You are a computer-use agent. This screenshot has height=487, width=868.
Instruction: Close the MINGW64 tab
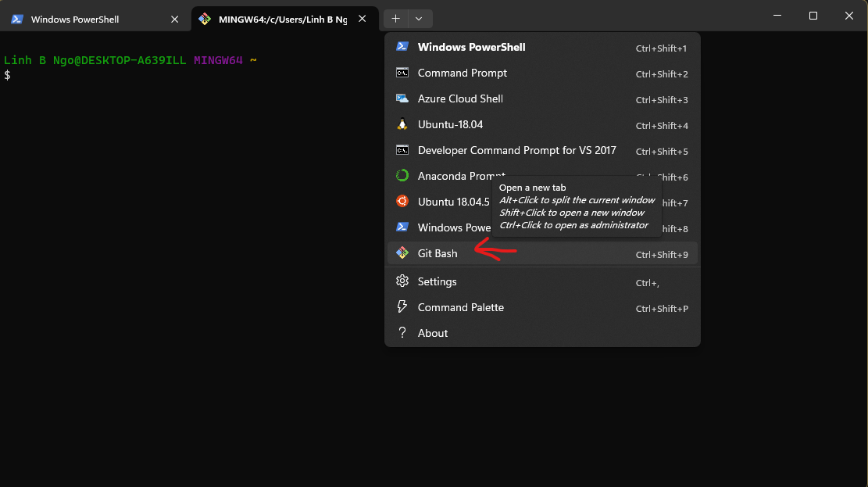pos(362,18)
